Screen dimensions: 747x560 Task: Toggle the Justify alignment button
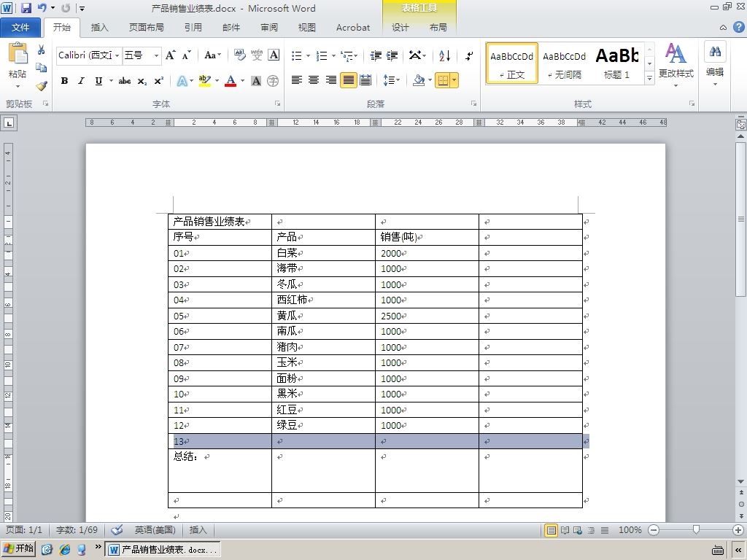[348, 80]
